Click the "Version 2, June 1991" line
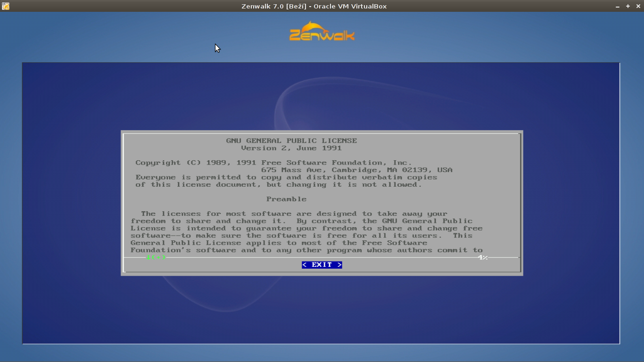Viewport: 644px width, 362px height. point(291,148)
